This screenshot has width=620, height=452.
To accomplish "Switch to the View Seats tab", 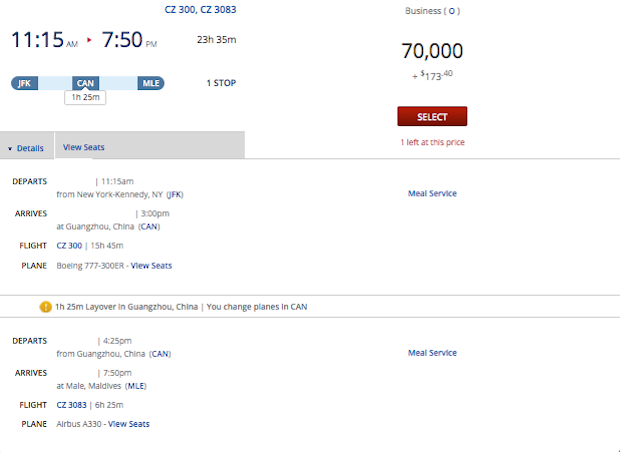I will point(84,147).
